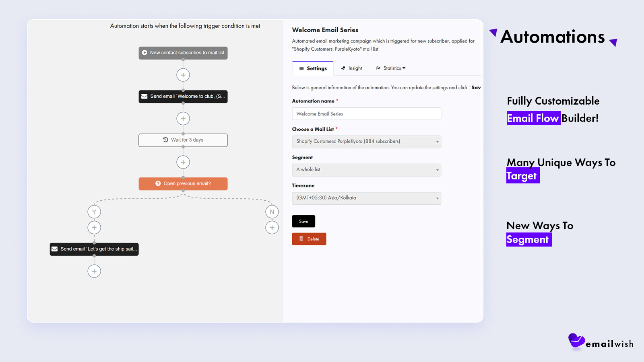Click the plus icon below the trigger node
Viewport: 644px width, 362px height.
[x=183, y=75]
